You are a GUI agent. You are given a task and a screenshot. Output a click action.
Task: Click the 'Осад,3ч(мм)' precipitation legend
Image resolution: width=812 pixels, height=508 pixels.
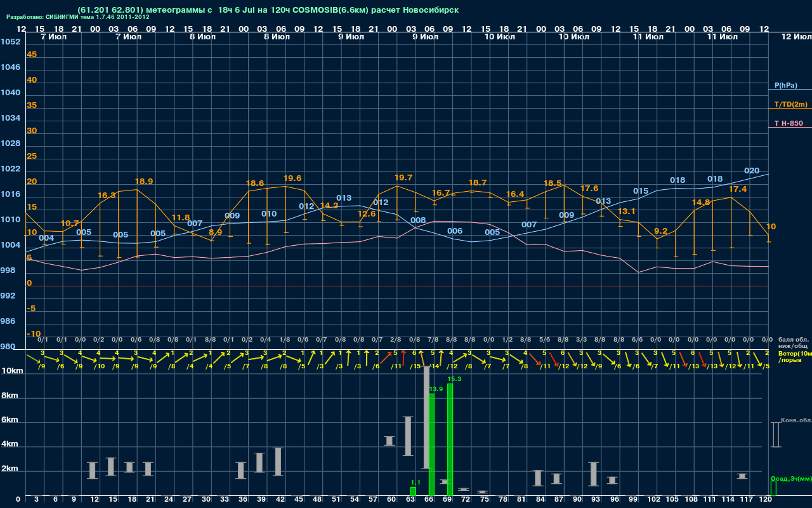[x=790, y=478]
